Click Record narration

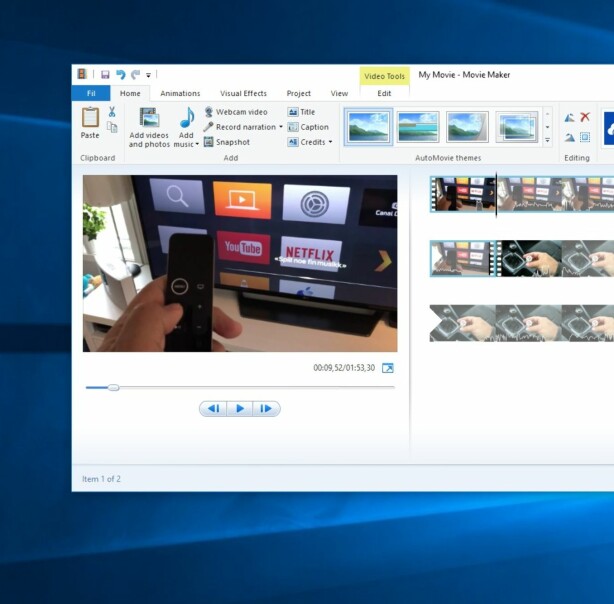point(240,127)
